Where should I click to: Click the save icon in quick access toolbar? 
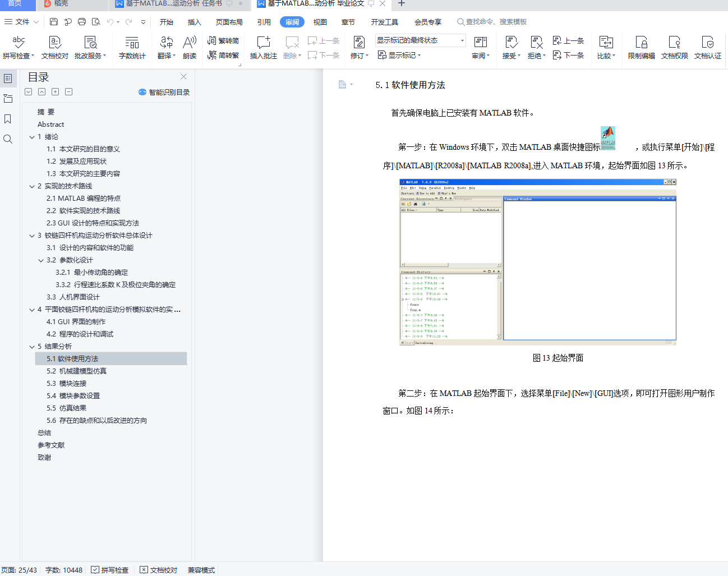click(x=54, y=22)
